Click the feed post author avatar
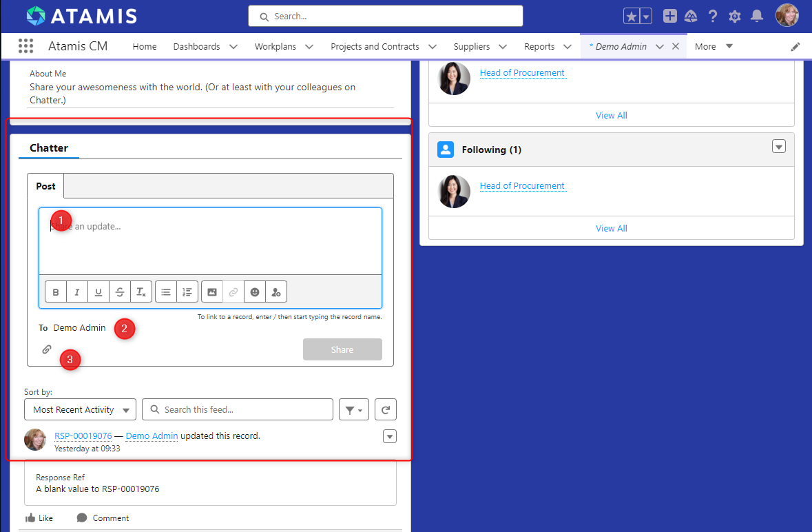The image size is (812, 532). coord(35,440)
